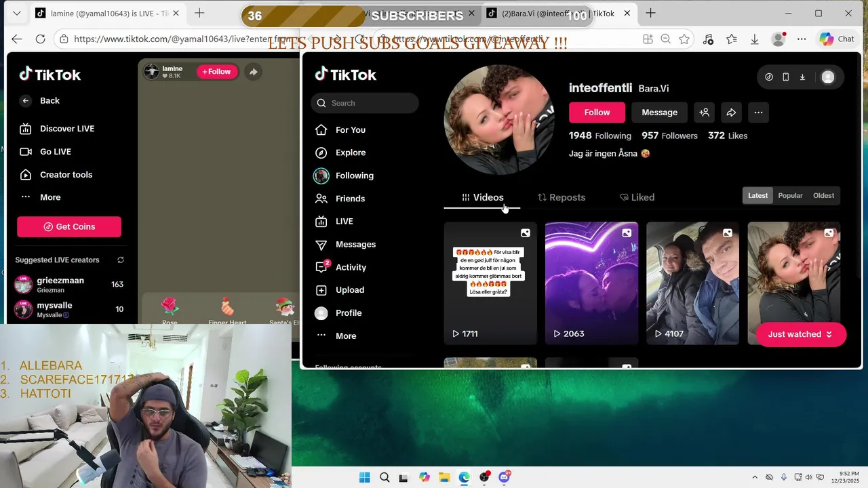Click the phone app icon in header pill

point(785,77)
